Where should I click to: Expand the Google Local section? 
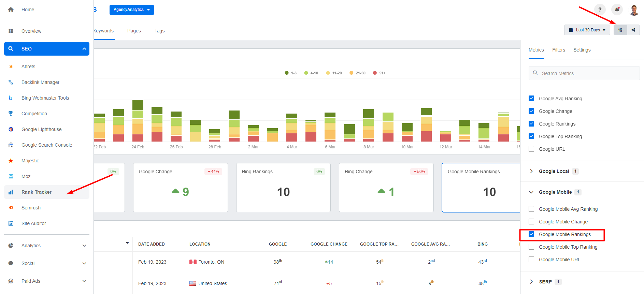pyautogui.click(x=554, y=171)
